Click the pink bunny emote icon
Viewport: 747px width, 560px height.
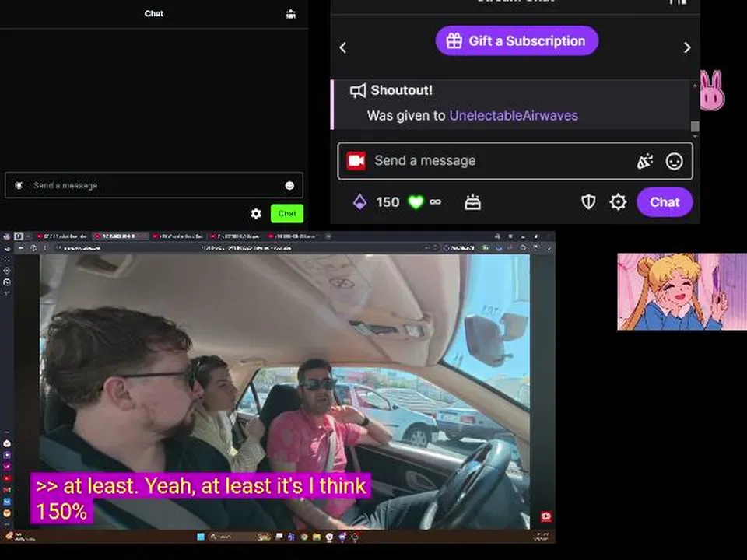pyautogui.click(x=712, y=90)
